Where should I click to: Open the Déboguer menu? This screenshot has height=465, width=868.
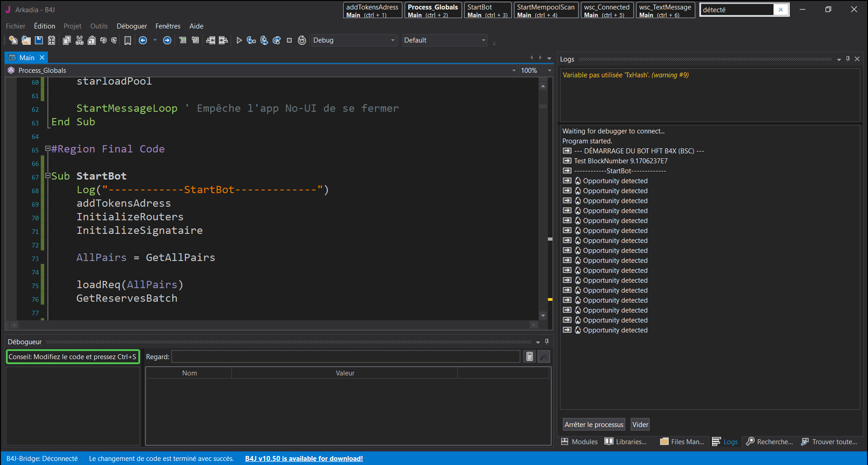[132, 26]
